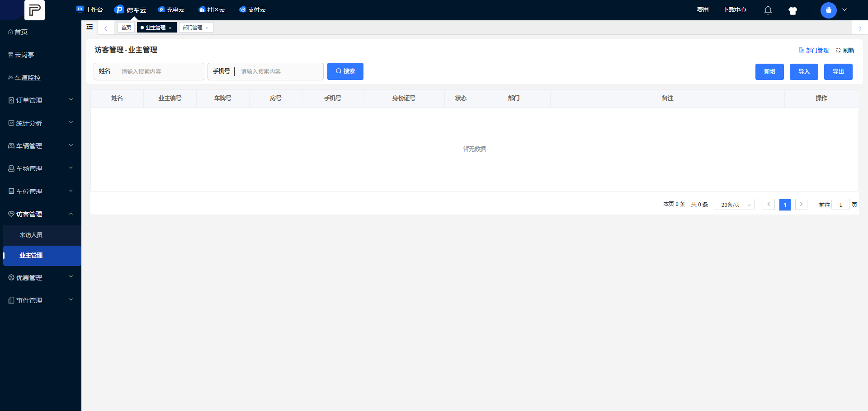Screen dimensions: 868x411
Task: Select page 1 in pagination
Action: 785,205
